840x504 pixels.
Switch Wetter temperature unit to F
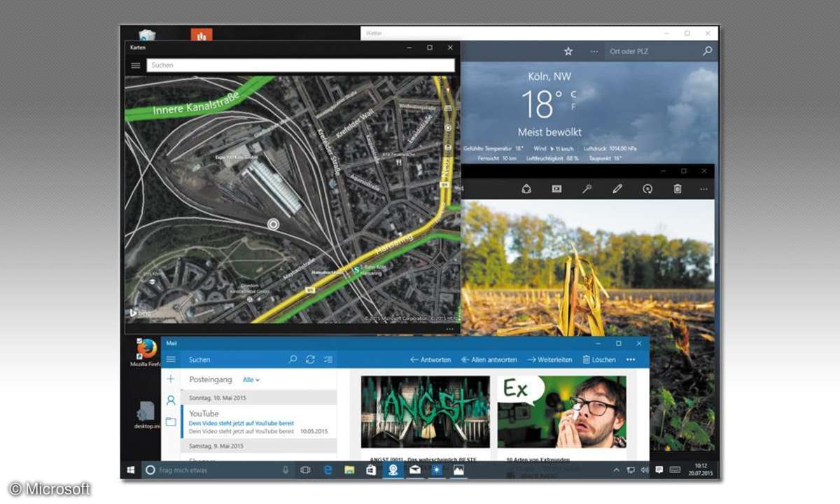click(573, 106)
